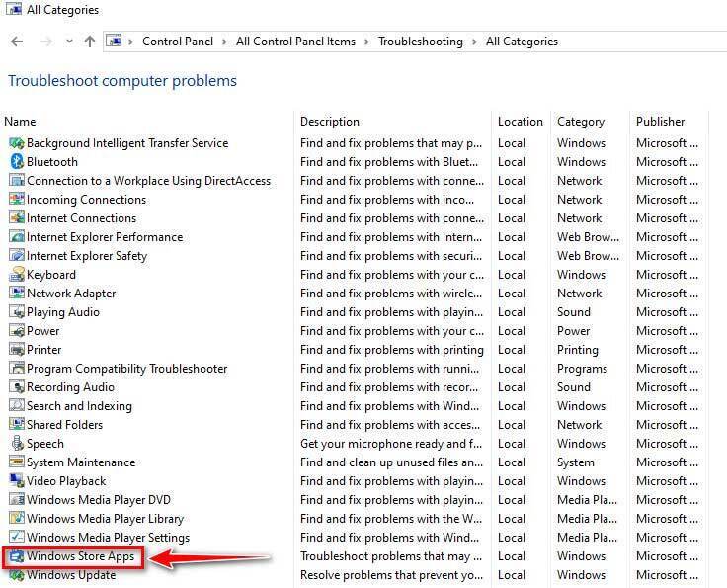Viewport: 727px width, 588px height.
Task: Open Search and Indexing troubleshooter link
Action: (79, 406)
